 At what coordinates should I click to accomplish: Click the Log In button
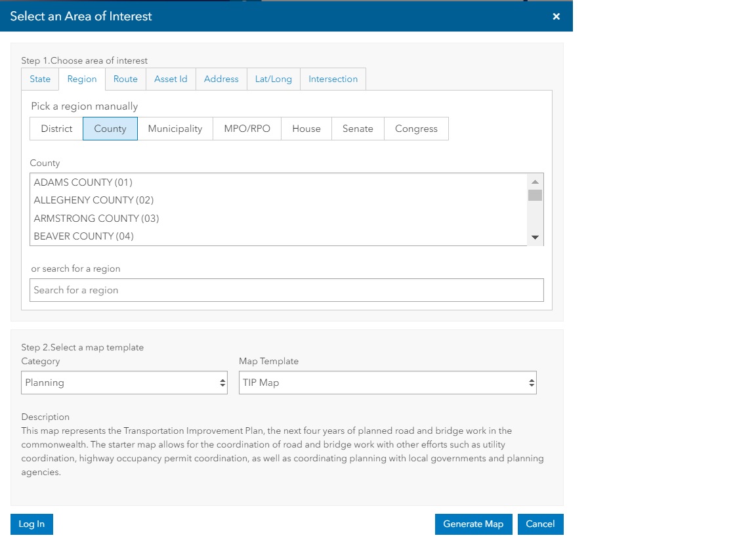[x=31, y=524]
